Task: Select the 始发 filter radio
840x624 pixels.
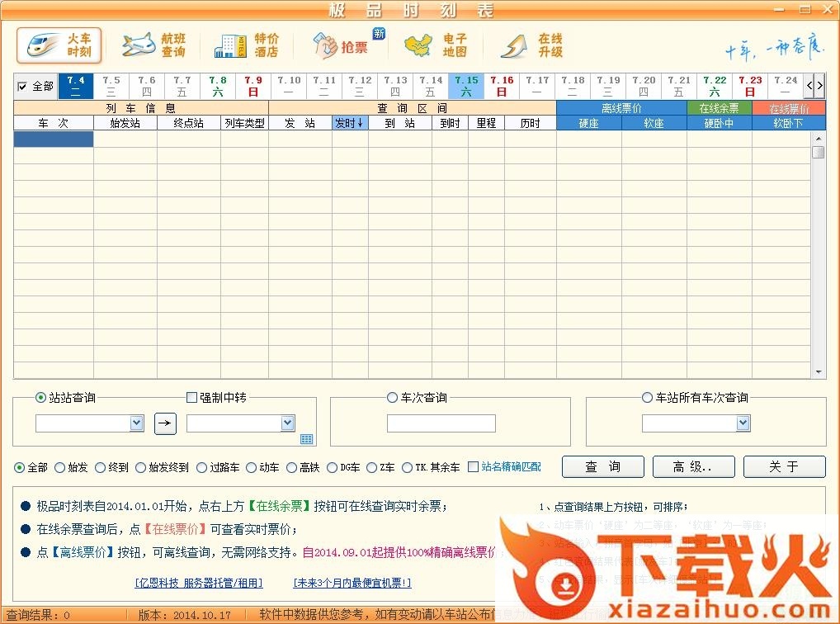Action: 59,467
